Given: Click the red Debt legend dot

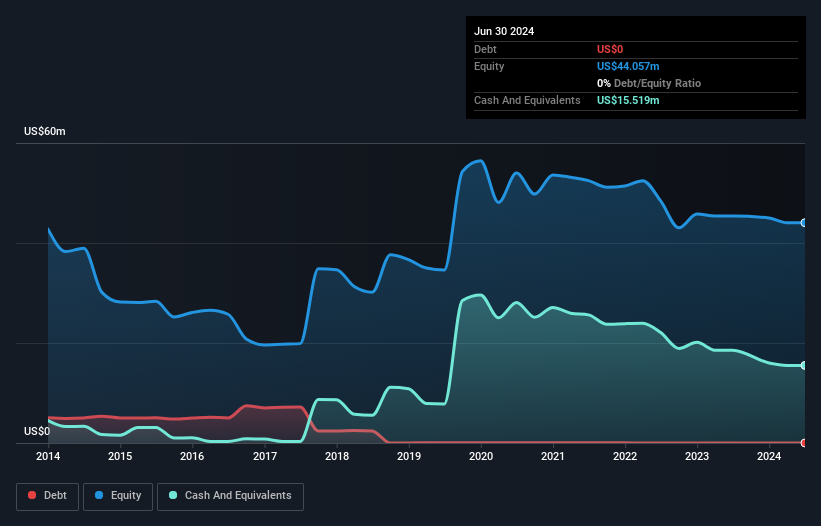Looking at the screenshot, I should 32,495.
